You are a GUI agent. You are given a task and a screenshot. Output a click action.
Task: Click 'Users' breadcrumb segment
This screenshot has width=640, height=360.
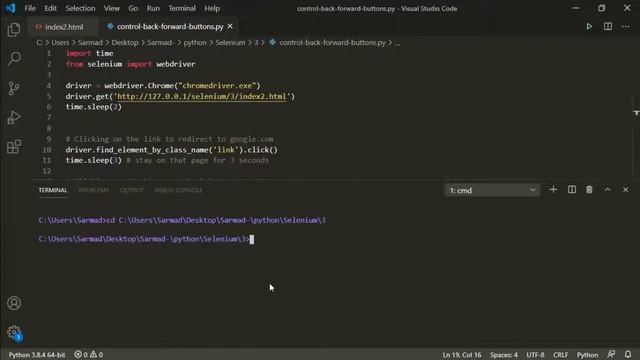click(60, 42)
